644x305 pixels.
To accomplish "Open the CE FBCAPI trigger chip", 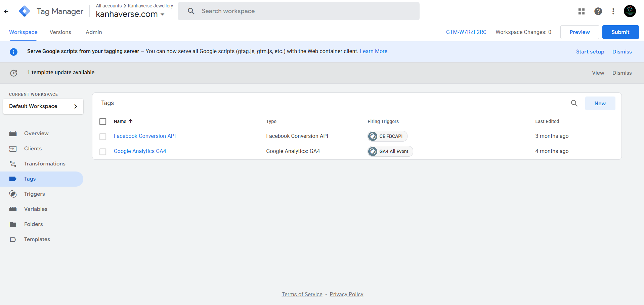I will (x=387, y=136).
